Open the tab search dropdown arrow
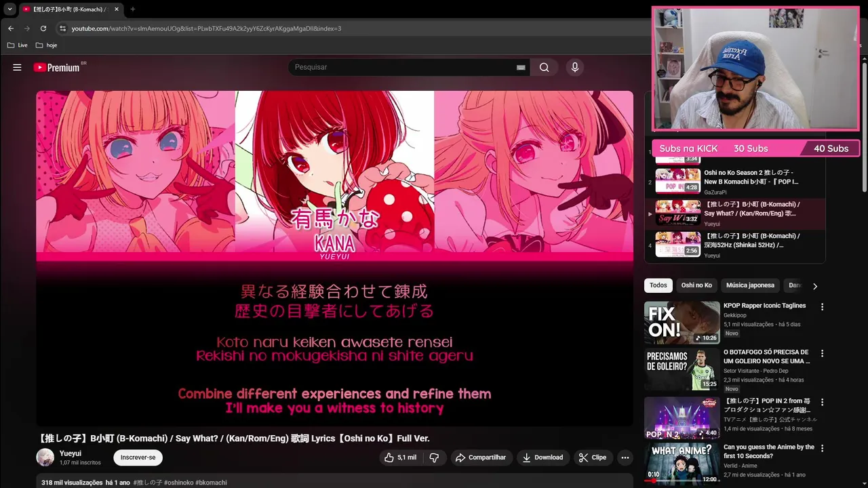 tap(9, 9)
